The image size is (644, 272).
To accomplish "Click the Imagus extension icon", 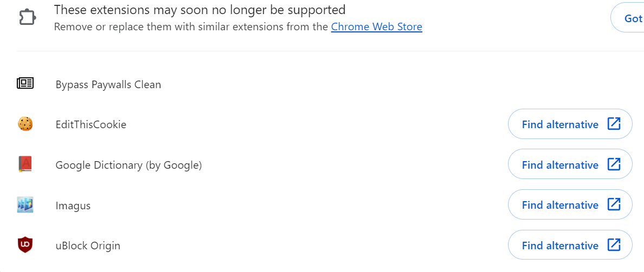I will (25, 205).
